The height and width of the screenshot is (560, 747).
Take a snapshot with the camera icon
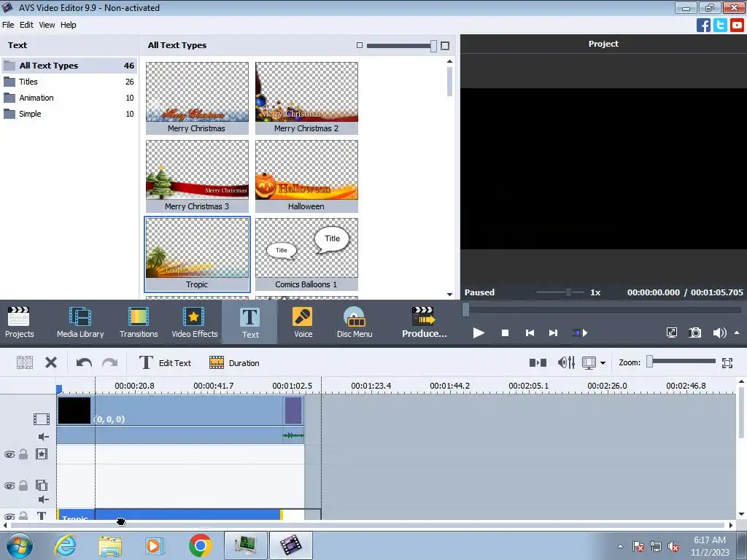pyautogui.click(x=695, y=332)
